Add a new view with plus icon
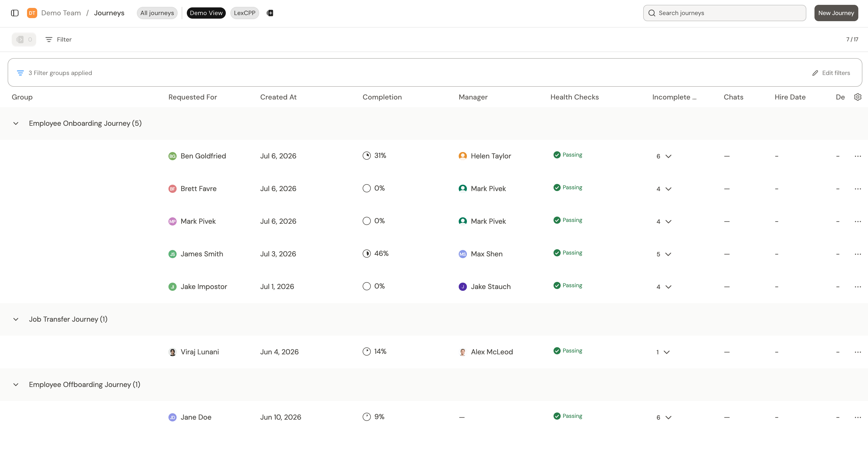Screen dimensions: 868x451 (270, 13)
